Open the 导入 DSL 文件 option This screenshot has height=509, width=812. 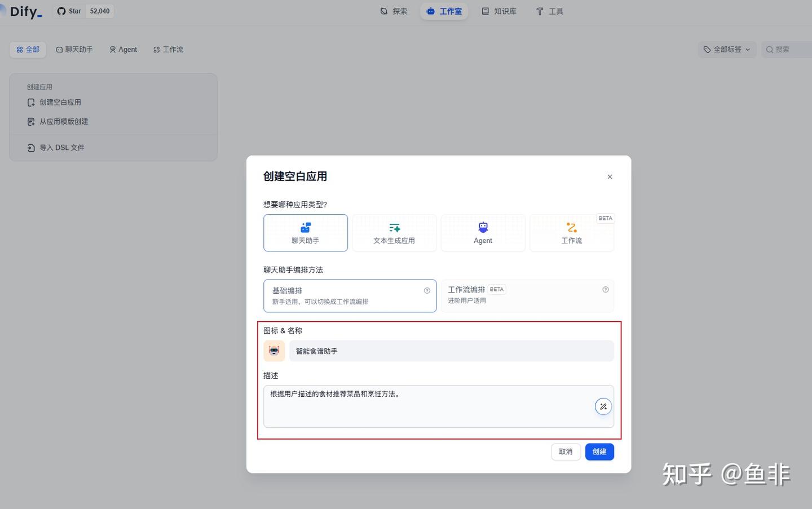pos(62,147)
